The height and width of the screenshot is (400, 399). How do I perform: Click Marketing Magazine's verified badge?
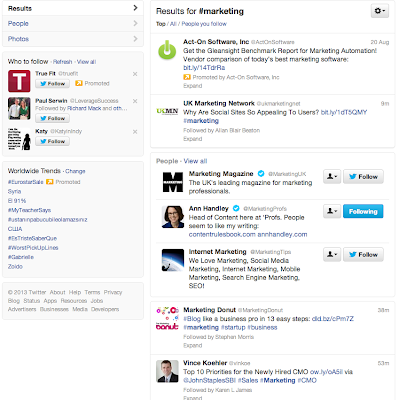coord(261,173)
